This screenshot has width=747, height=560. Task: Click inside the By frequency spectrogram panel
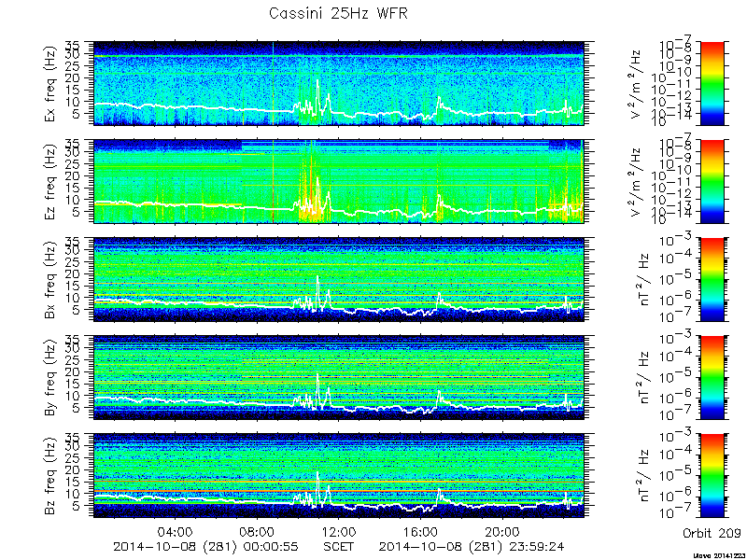pos(338,377)
